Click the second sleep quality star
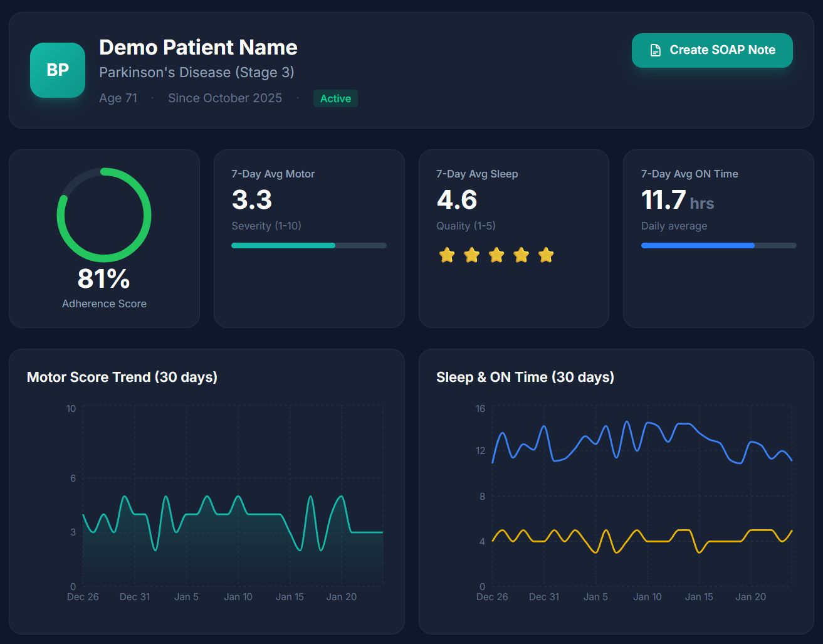Screen dimensions: 823x644 click(x=471, y=255)
